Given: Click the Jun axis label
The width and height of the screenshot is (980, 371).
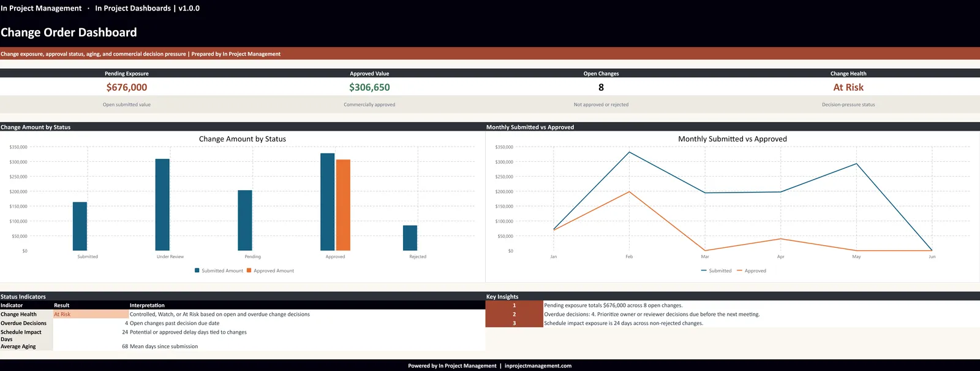Looking at the screenshot, I should [x=932, y=257].
